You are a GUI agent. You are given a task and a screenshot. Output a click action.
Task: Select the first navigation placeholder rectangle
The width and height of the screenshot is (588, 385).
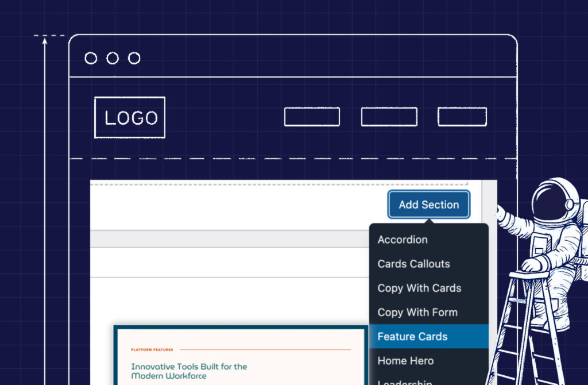click(312, 117)
